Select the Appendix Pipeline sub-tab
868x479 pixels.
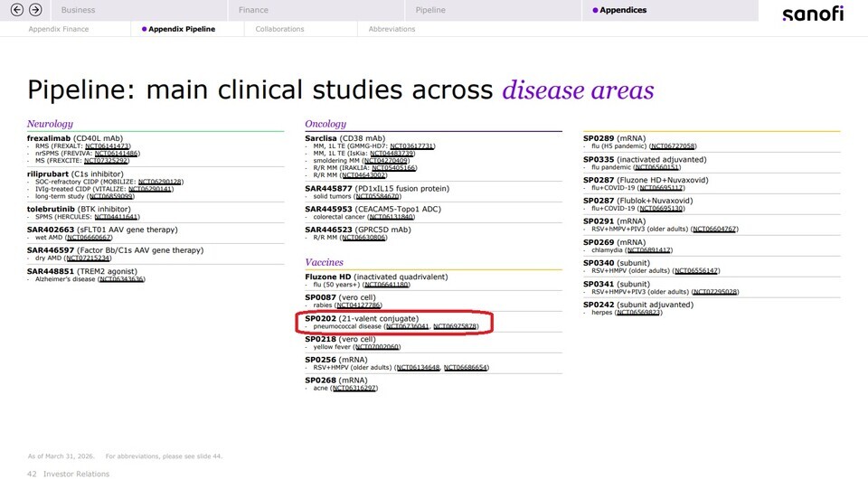tap(182, 29)
